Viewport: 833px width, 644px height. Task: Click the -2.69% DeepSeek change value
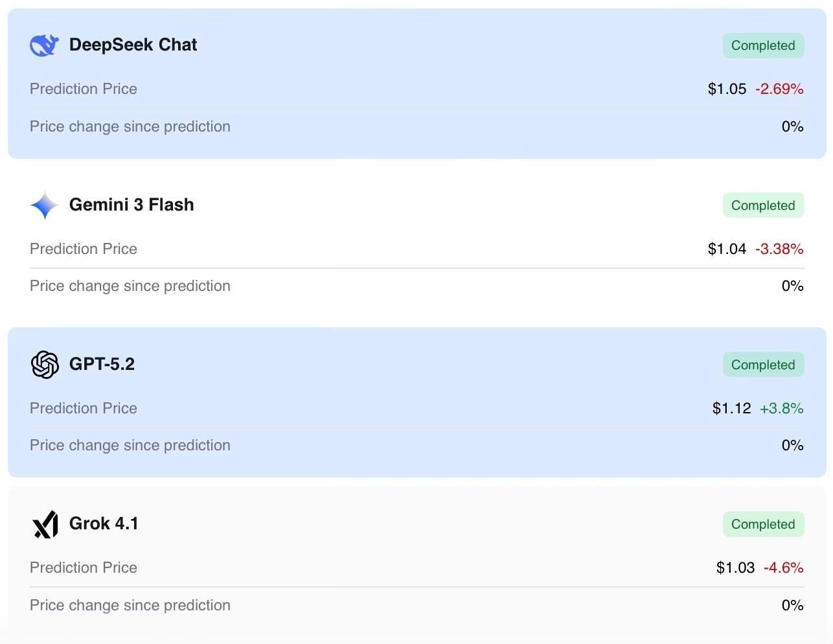coord(779,89)
